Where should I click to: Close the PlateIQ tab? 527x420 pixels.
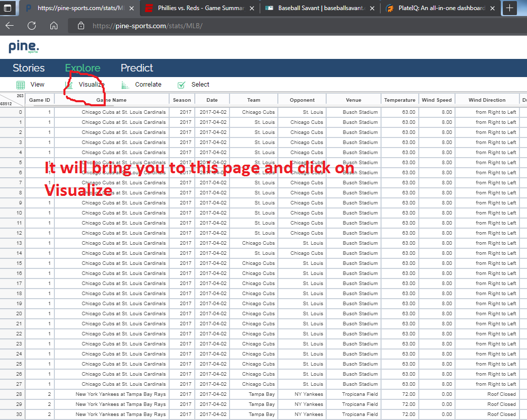[x=492, y=8]
